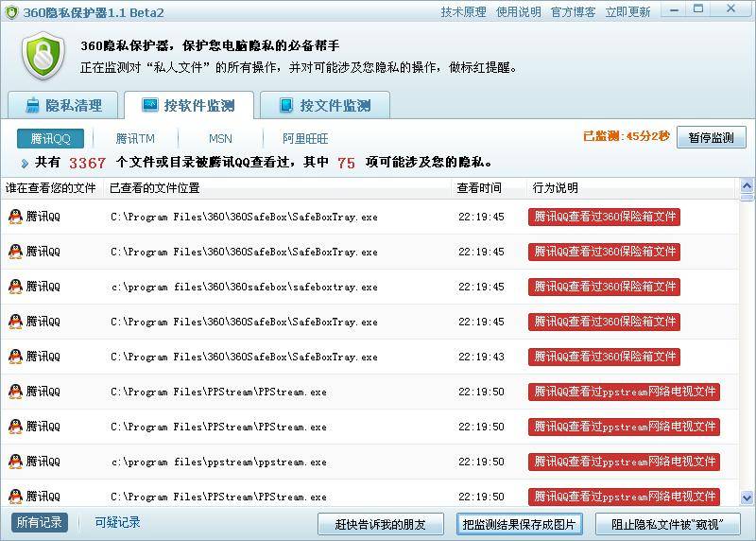Click the scrollbar down arrow

[x=747, y=497]
